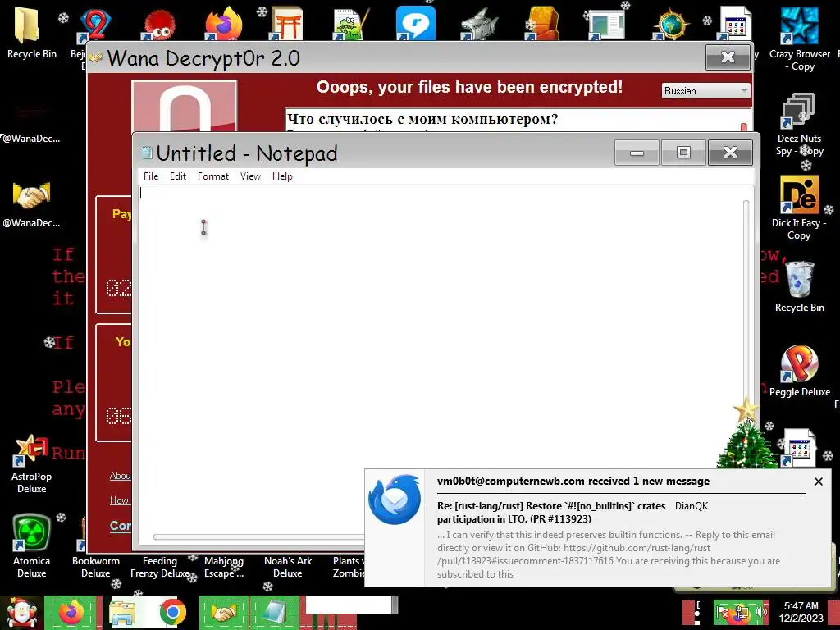This screenshot has width=840, height=630.
Task: Open the Notepad File menu
Action: (x=151, y=176)
